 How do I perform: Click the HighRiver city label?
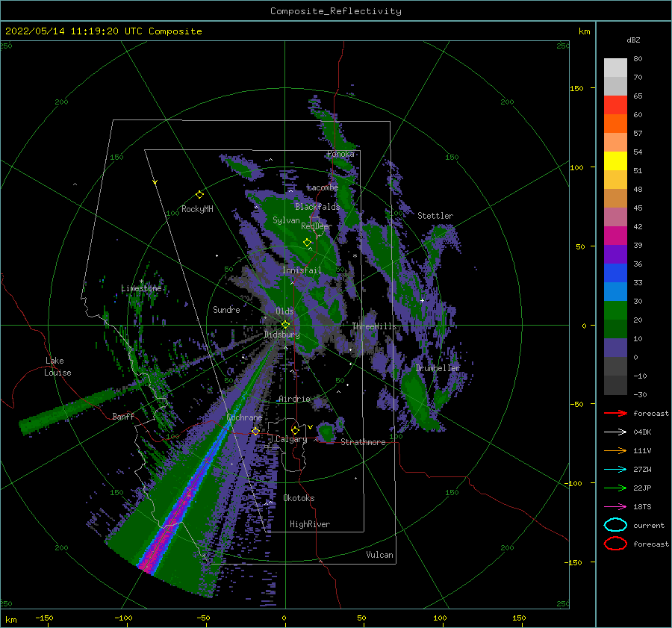click(x=310, y=524)
